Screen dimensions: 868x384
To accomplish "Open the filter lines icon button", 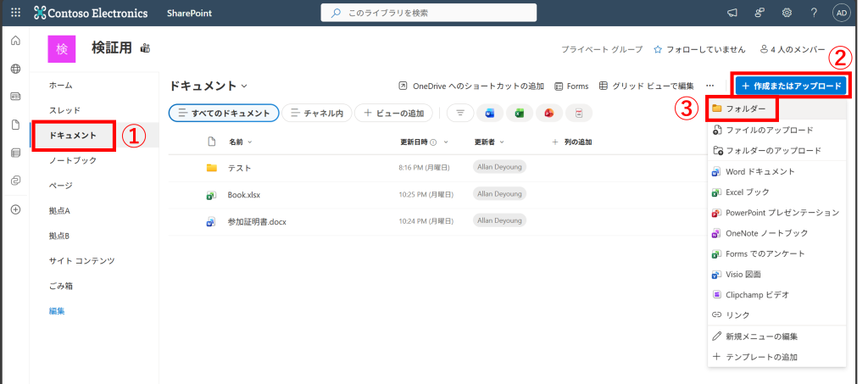I will point(460,113).
